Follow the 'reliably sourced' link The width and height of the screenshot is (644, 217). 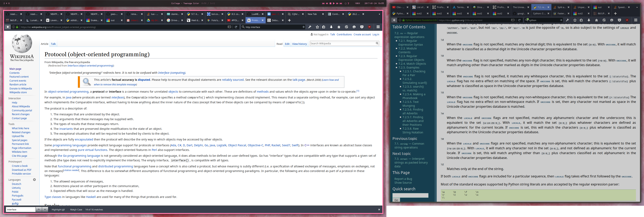(232, 80)
